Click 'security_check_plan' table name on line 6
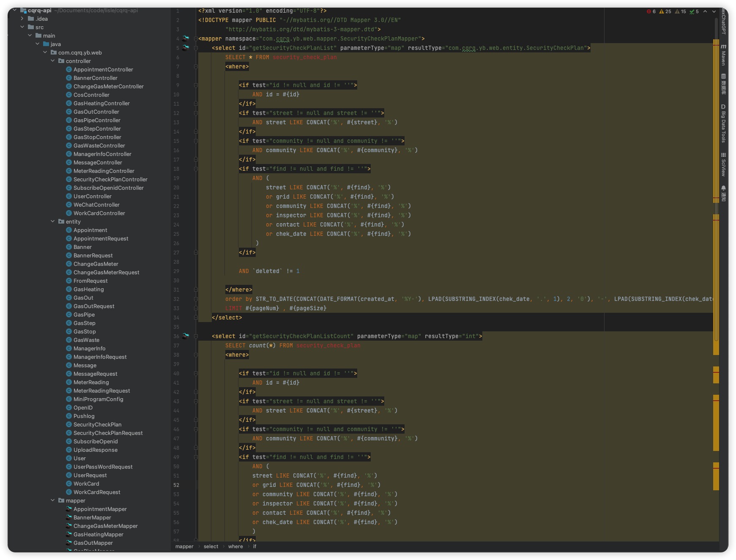Screen dimensions: 736x560 pos(304,57)
